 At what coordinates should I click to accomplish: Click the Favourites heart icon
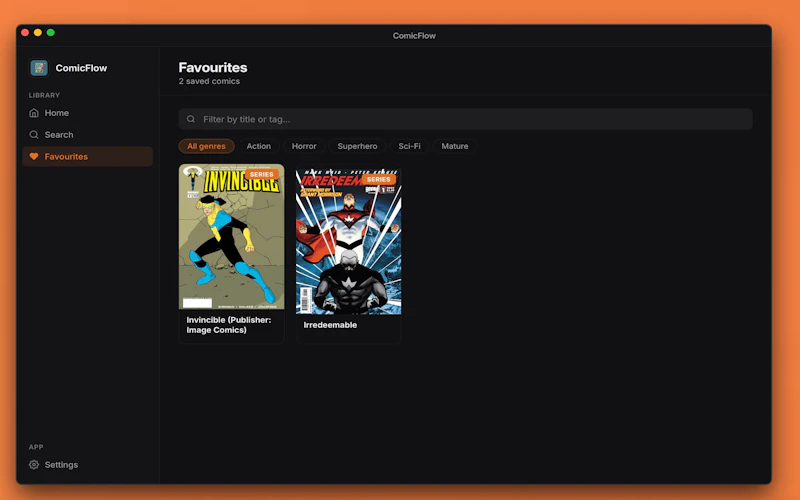[34, 157]
